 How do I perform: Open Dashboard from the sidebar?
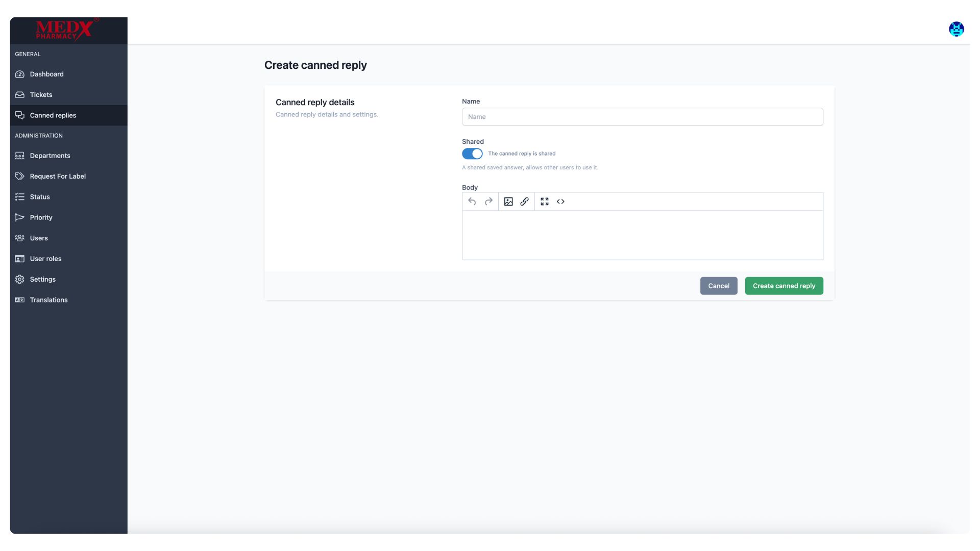(x=68, y=74)
